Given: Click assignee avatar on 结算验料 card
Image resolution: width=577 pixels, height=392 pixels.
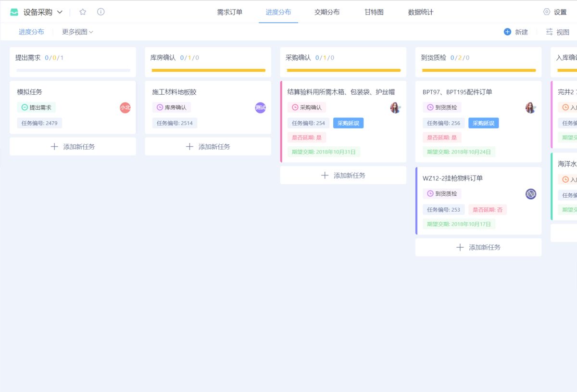Looking at the screenshot, I should point(395,108).
